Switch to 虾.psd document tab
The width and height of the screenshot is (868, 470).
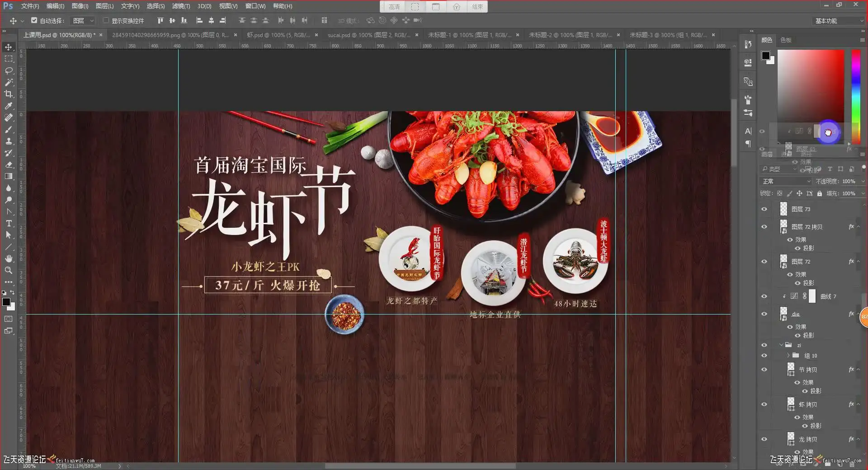pos(278,35)
